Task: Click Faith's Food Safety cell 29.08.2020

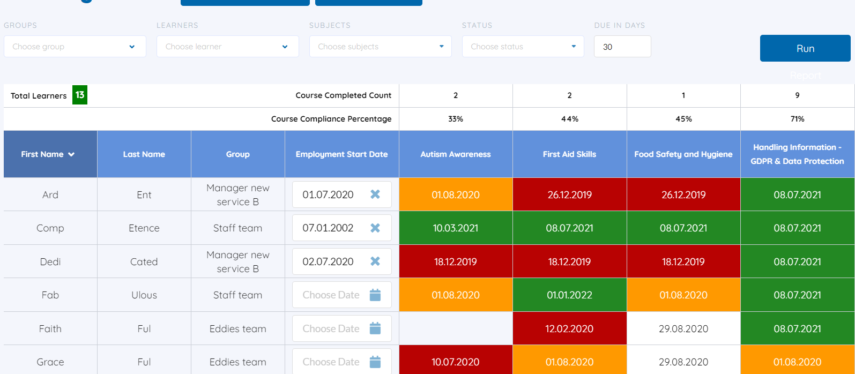Action: coord(684,329)
